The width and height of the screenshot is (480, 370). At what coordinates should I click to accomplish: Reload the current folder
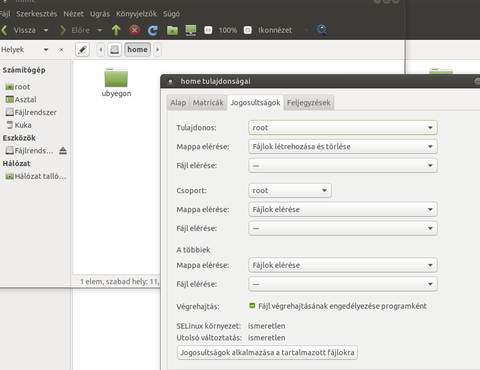pyautogui.click(x=153, y=30)
